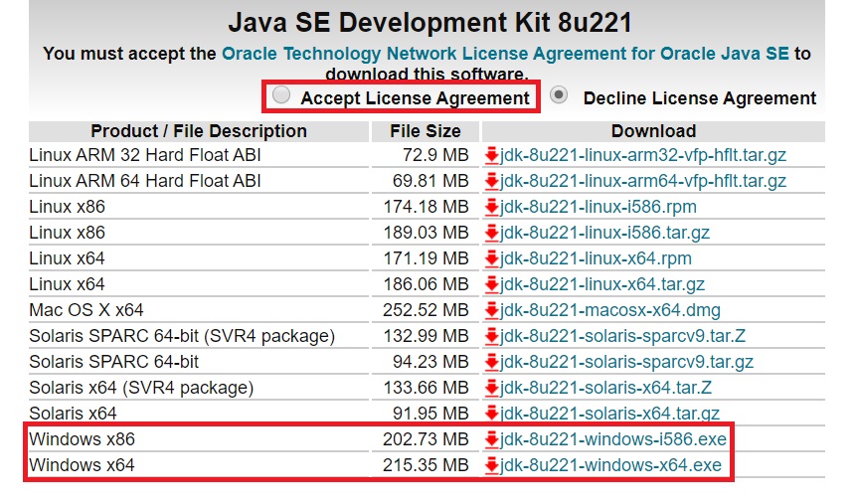This screenshot has height=504, width=858.
Task: Click the download arrow icon beside solaris-x64.tar.gz
Action: [x=491, y=414]
